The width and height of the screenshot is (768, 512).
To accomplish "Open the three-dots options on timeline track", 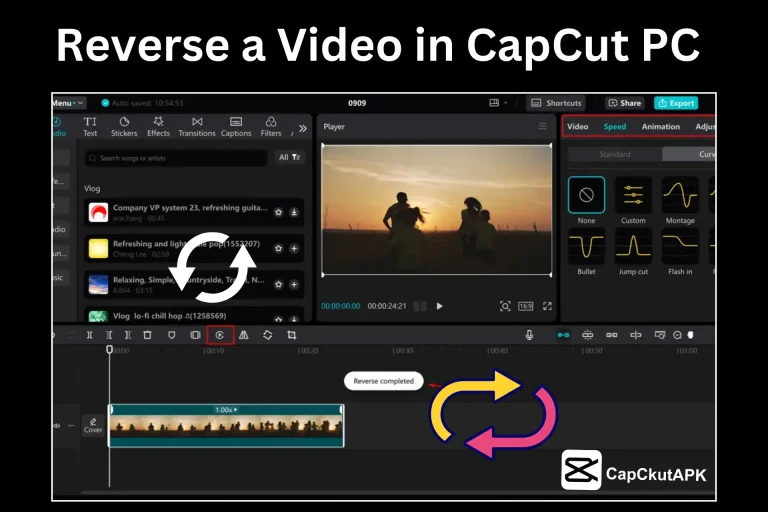I will click(x=72, y=425).
